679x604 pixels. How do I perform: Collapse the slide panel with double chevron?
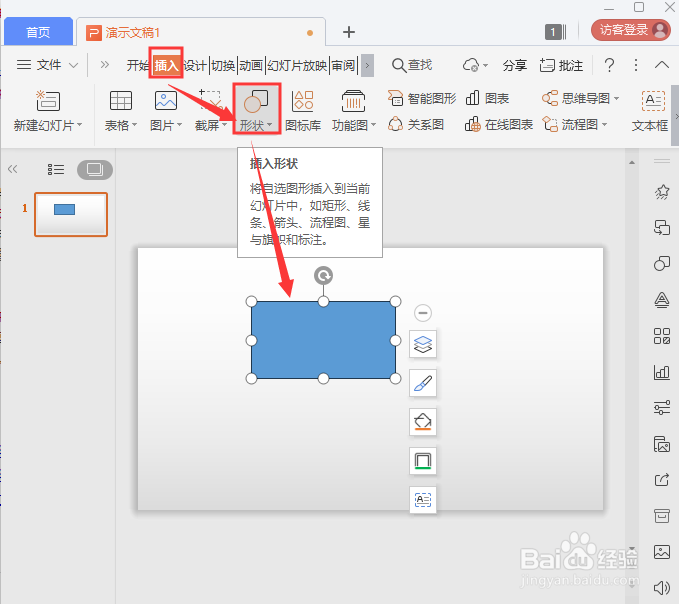tap(13, 169)
